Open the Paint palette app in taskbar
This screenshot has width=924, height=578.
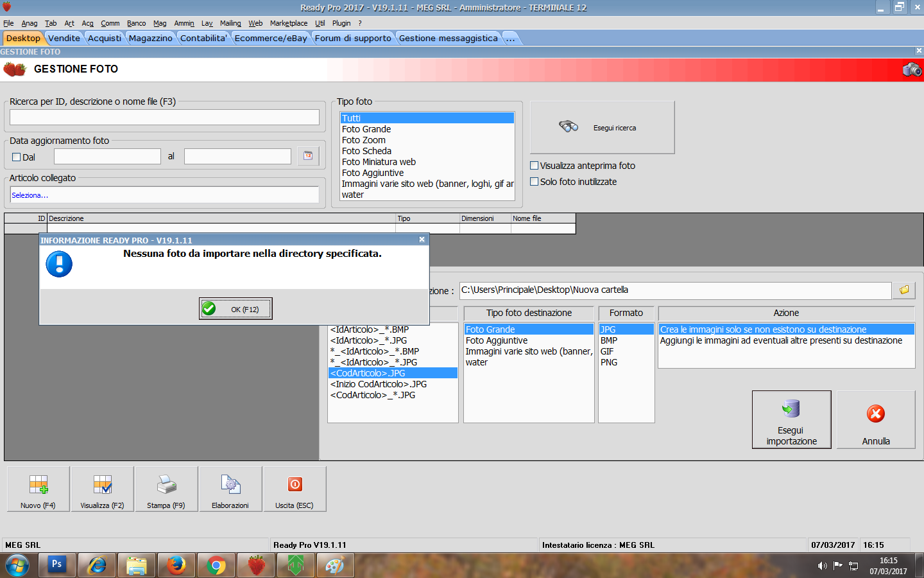[x=336, y=565]
